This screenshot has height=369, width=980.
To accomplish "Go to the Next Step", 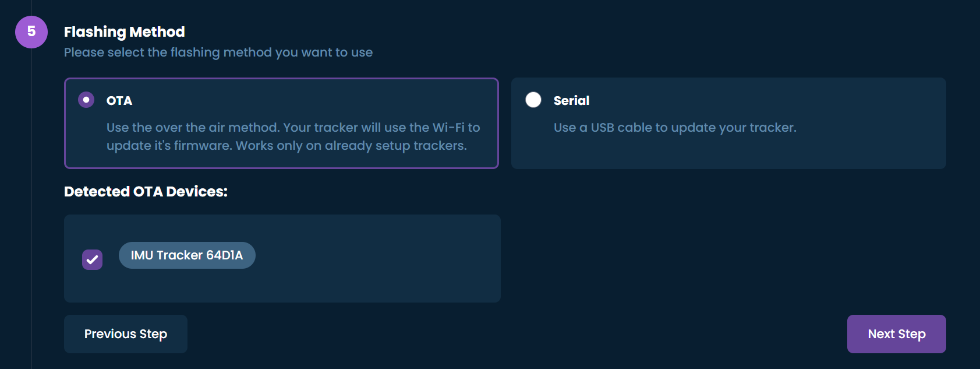I will pyautogui.click(x=897, y=334).
